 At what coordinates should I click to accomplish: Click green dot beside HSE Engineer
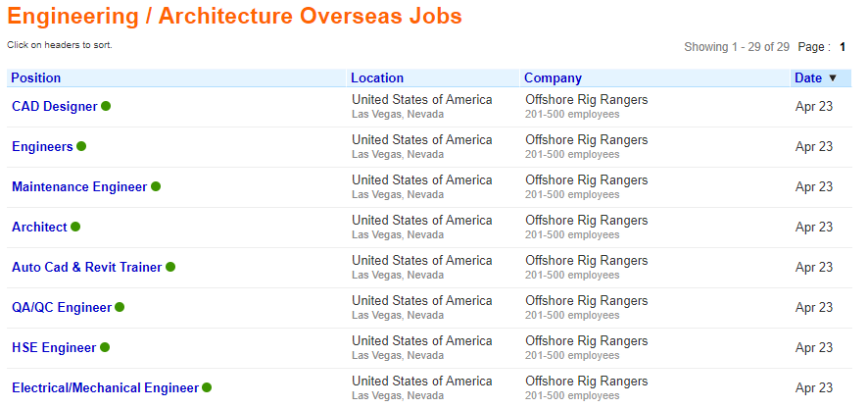105,347
